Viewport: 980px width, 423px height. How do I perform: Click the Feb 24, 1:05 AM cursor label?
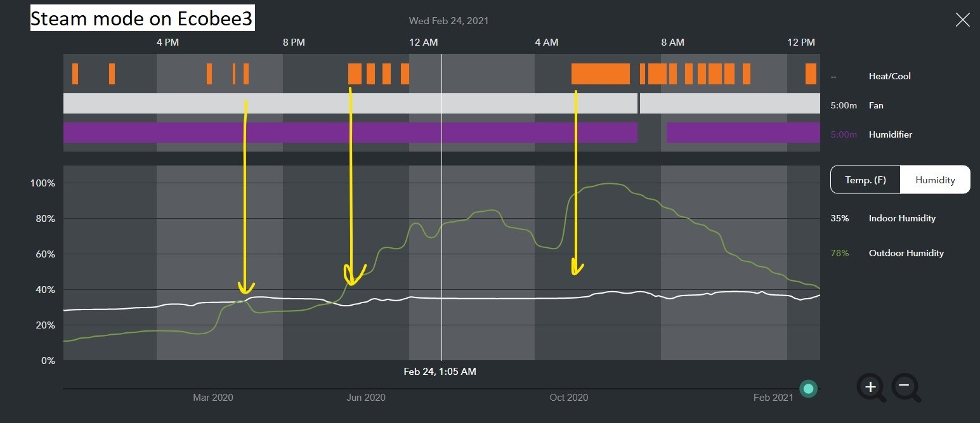pyautogui.click(x=440, y=372)
